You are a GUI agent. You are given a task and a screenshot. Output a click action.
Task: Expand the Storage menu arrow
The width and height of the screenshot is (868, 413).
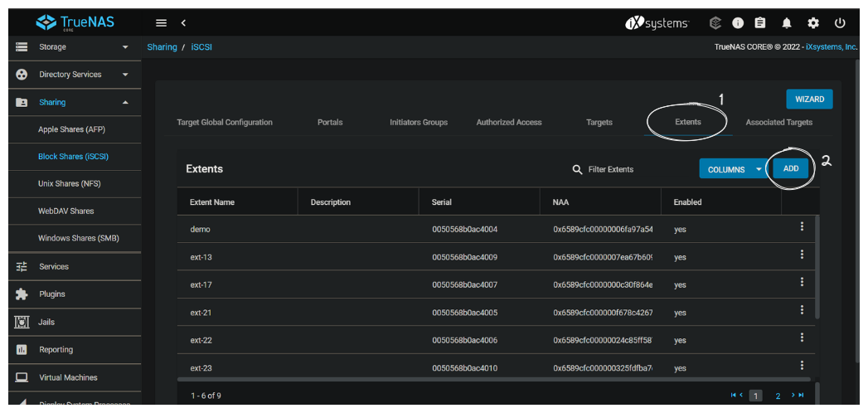pos(125,47)
